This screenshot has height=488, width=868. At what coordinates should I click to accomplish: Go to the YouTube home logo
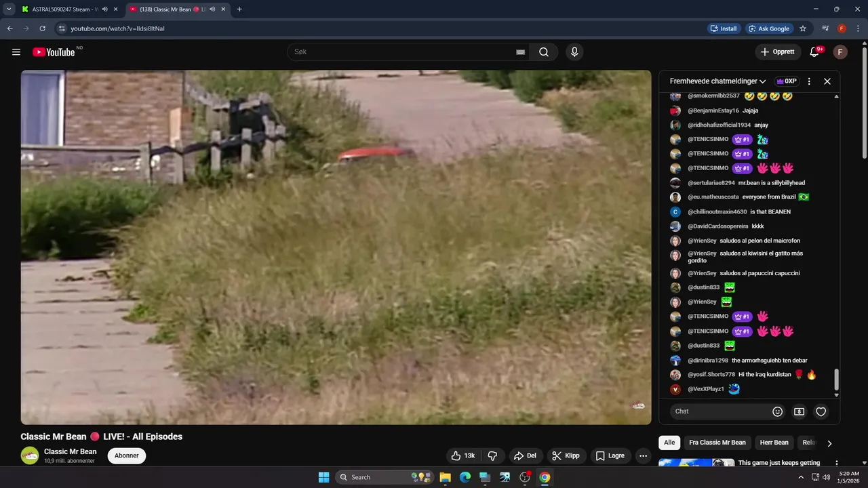pos(54,52)
